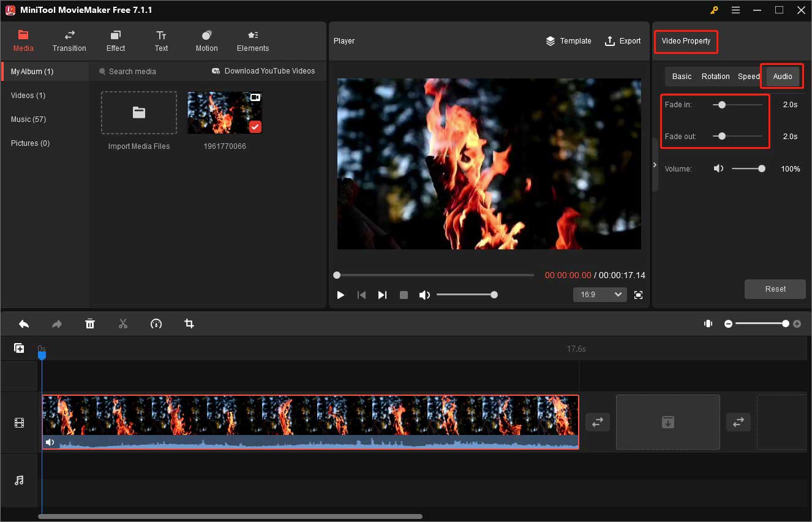Click the Export button
The image size is (812, 522).
623,41
